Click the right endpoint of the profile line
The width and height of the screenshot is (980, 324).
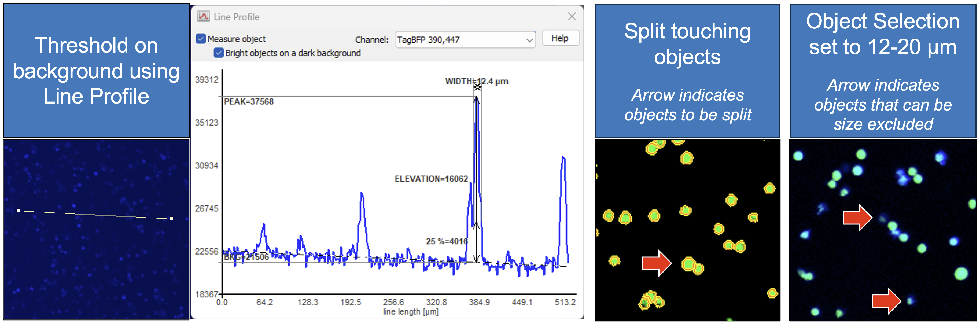[172, 219]
